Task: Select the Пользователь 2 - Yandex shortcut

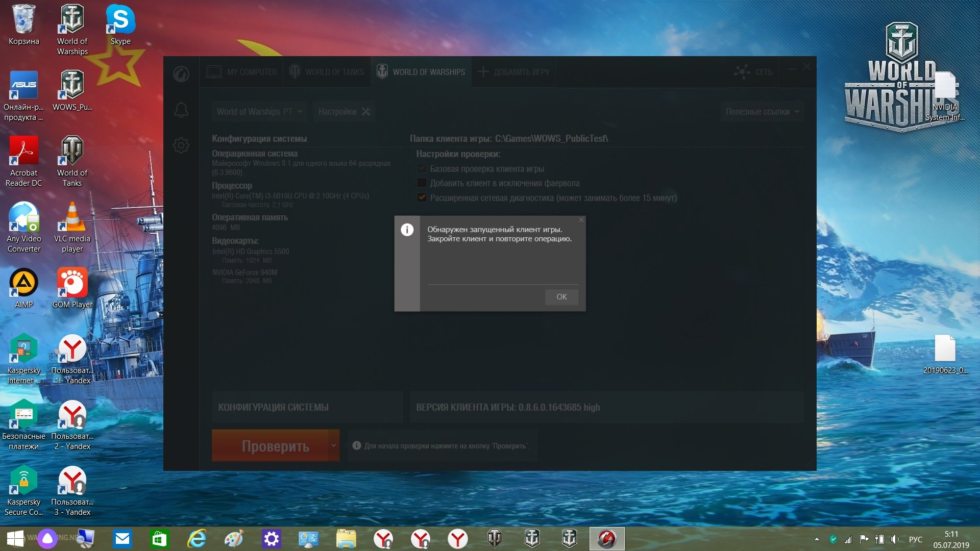Action: coord(72,425)
